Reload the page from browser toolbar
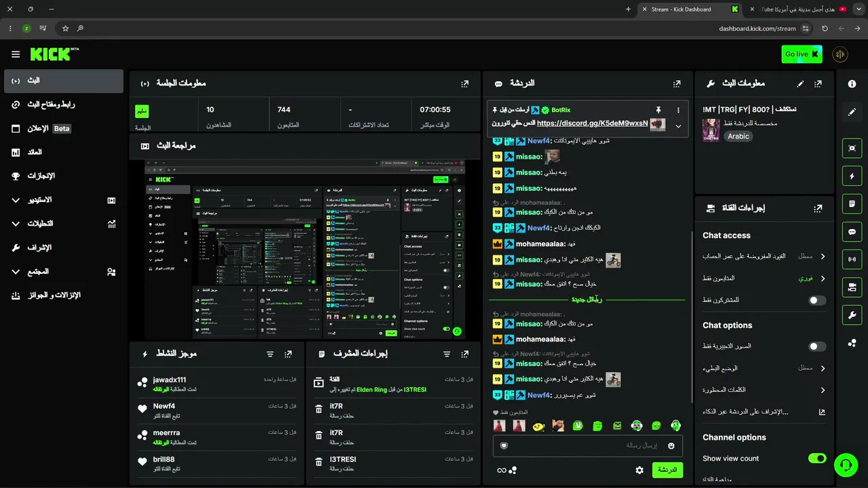Viewport: 868px width, 488px height. pyautogui.click(x=825, y=28)
